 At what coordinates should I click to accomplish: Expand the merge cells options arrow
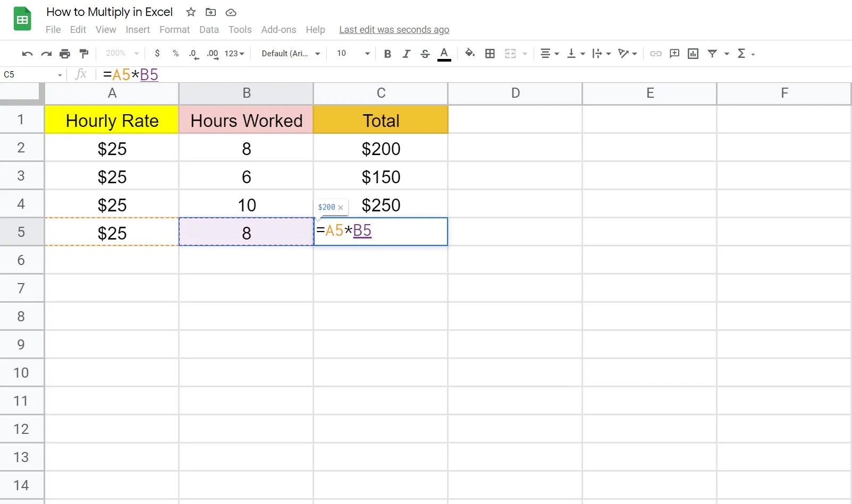tap(524, 54)
